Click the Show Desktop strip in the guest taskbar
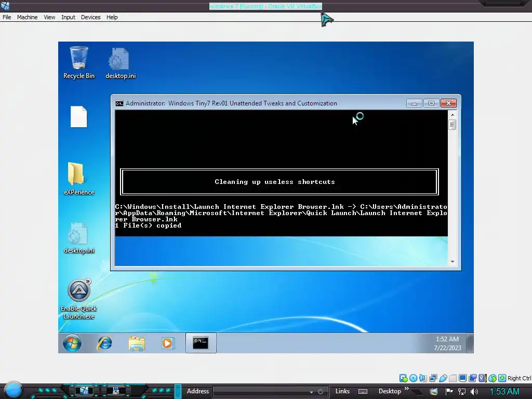Image resolution: width=532 pixels, height=399 pixels. click(470, 343)
